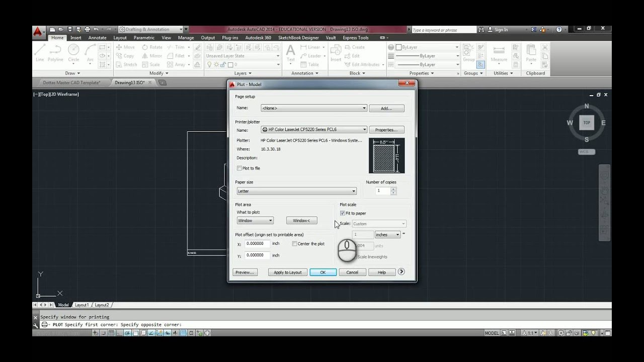This screenshot has width=644, height=362.
Task: Open the Page setup Name dropdown
Action: 314,108
